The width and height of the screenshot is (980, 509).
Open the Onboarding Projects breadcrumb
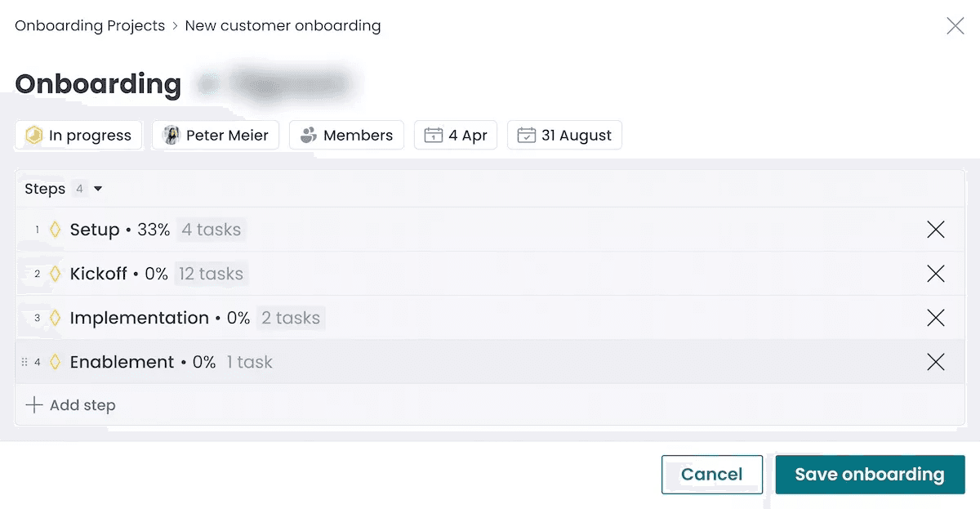(89, 25)
